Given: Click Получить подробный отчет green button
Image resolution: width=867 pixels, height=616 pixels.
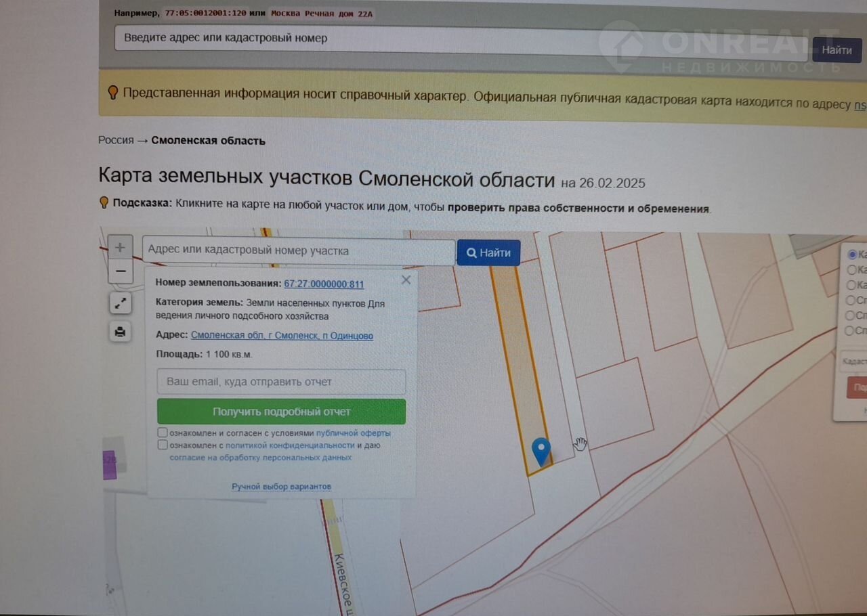Looking at the screenshot, I should (x=281, y=412).
